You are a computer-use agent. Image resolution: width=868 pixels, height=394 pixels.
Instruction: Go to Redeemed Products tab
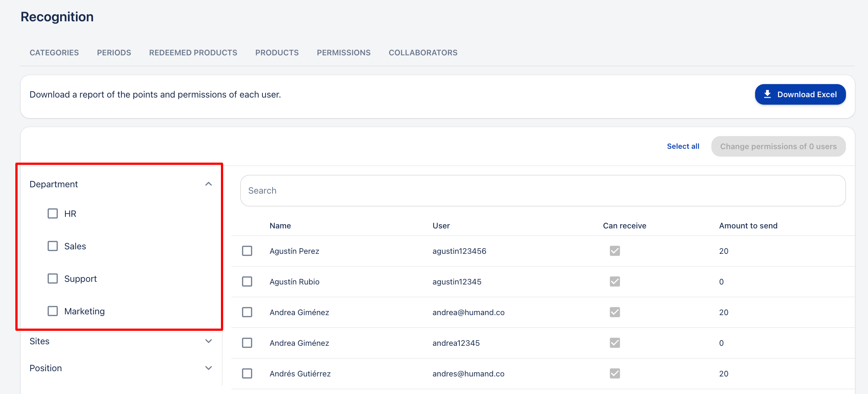click(193, 53)
